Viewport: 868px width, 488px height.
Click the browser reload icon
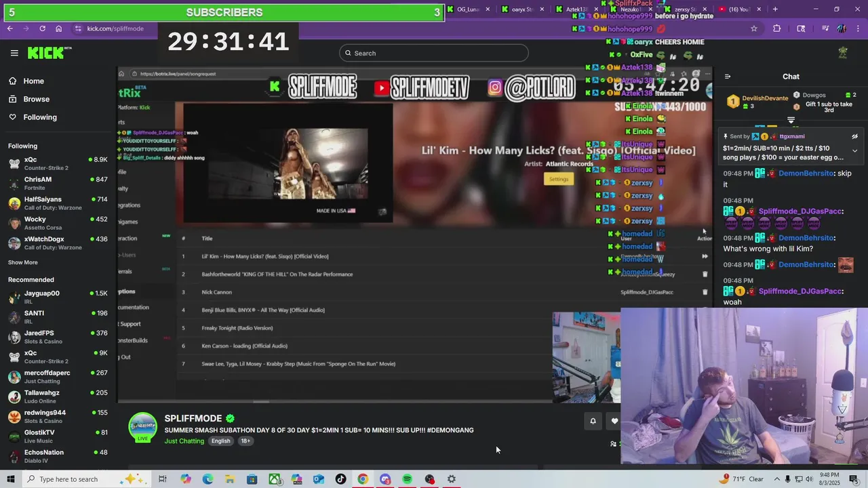pos(42,28)
